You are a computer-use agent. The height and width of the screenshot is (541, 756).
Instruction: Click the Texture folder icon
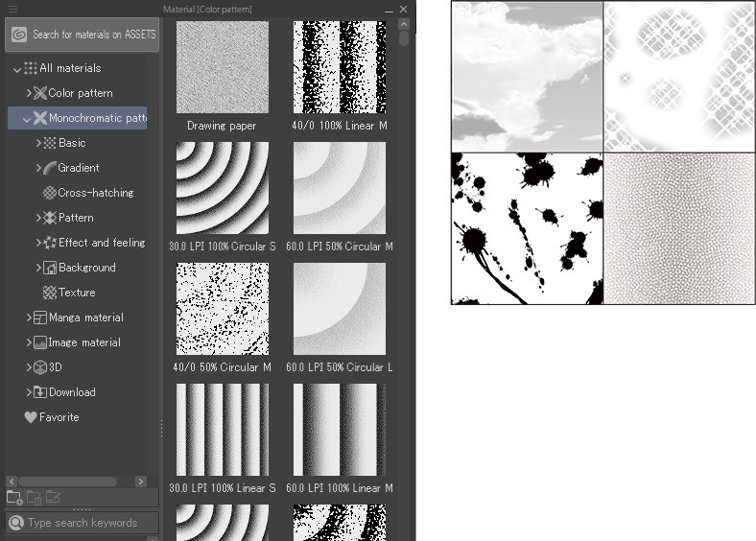50,293
